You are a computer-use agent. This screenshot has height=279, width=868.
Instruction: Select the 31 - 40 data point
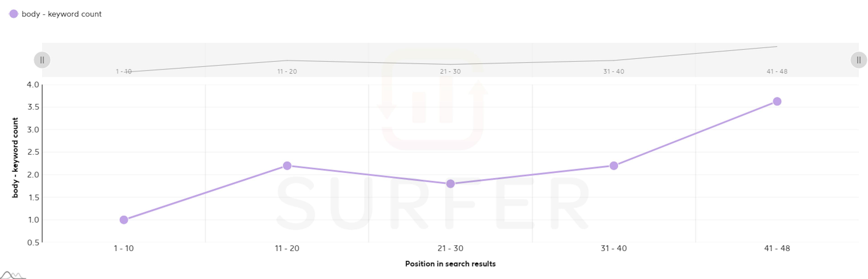coord(614,165)
